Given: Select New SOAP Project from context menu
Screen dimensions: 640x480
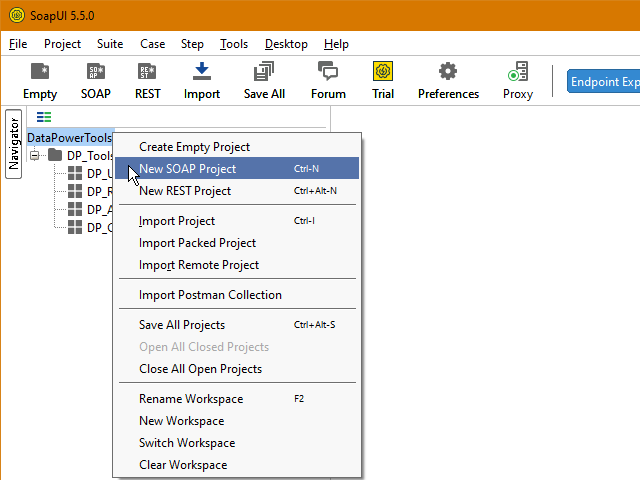Looking at the screenshot, I should click(x=188, y=169).
